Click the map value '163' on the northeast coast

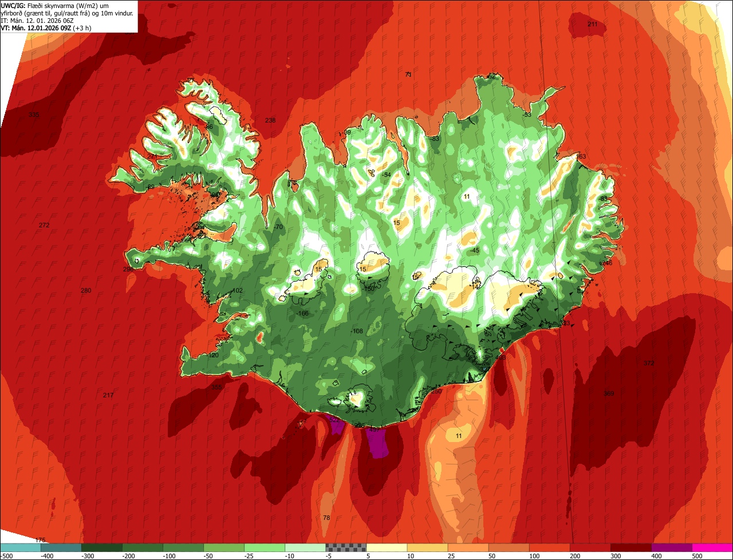click(x=581, y=157)
